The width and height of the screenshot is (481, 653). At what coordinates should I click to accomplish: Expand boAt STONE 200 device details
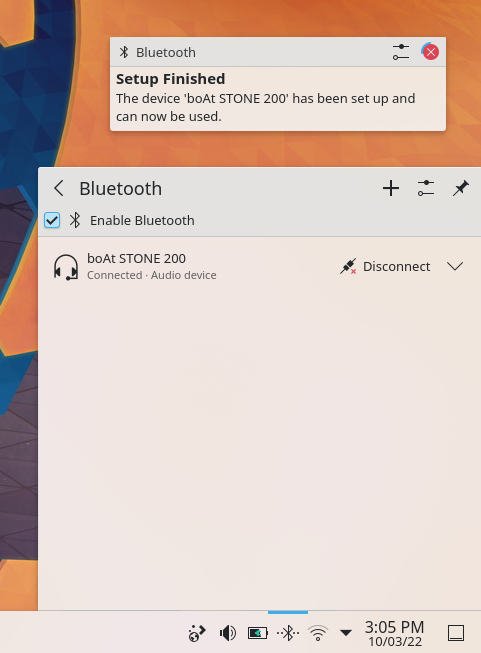point(455,266)
